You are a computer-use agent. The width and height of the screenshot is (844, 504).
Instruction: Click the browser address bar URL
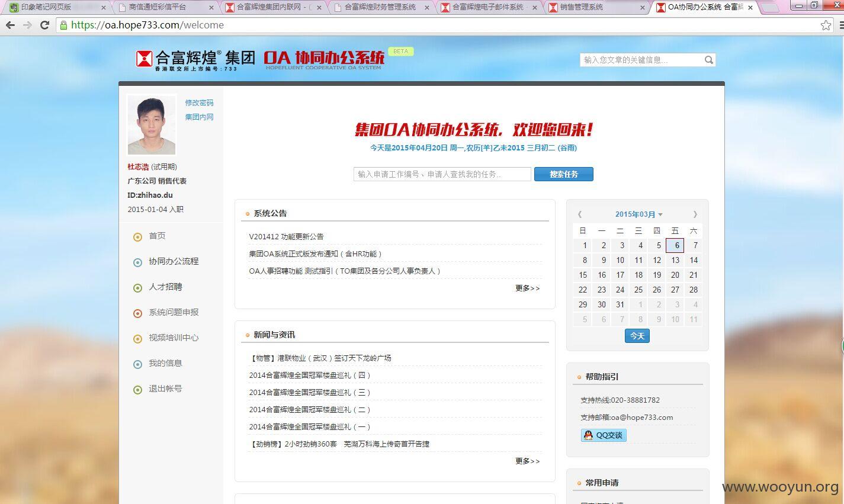[x=147, y=25]
